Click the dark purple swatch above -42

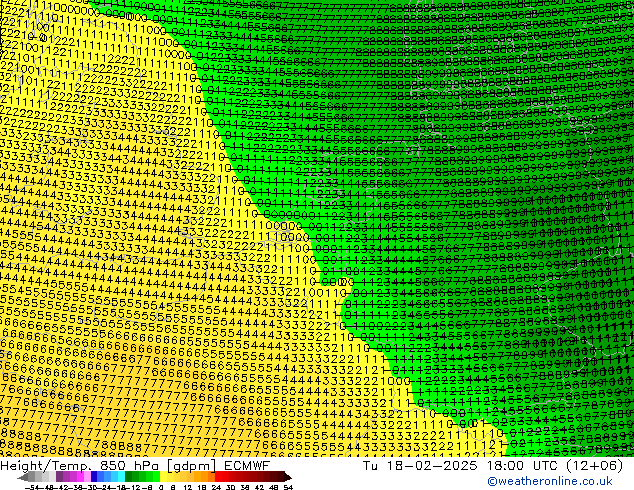(59, 477)
